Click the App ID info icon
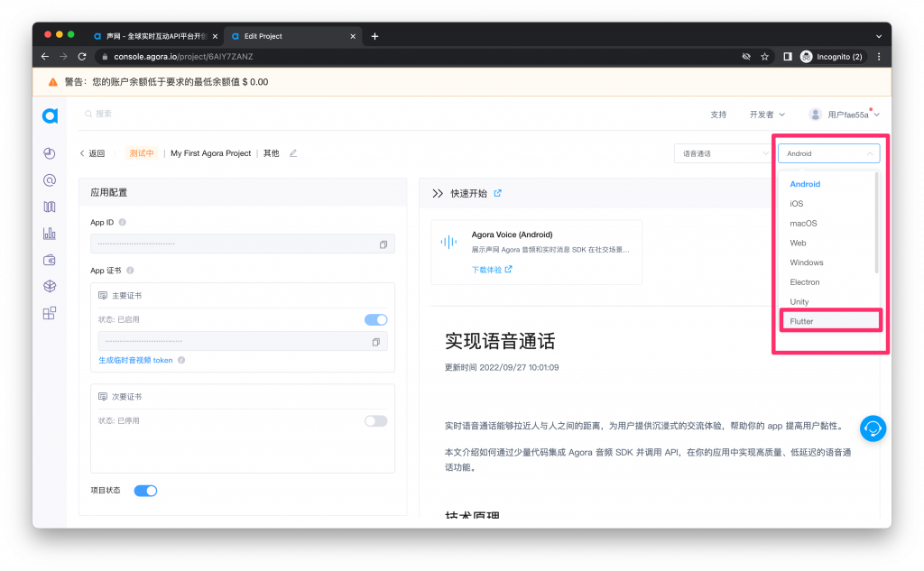The width and height of the screenshot is (924, 571). click(123, 222)
